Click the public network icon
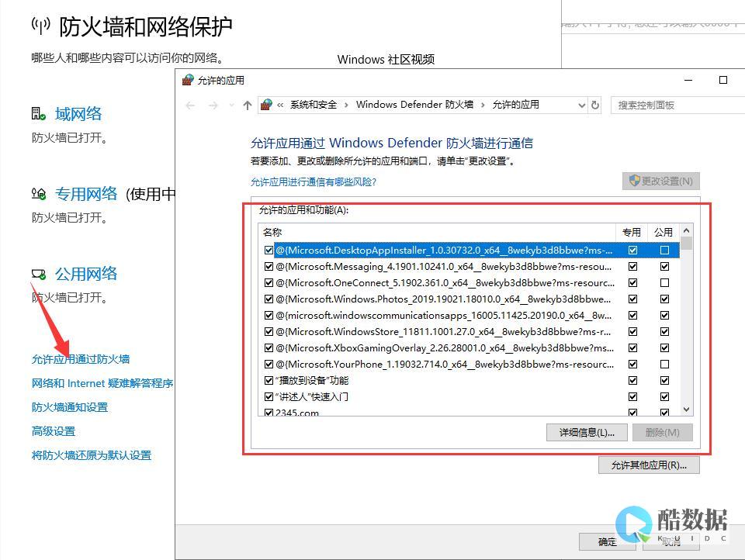745x560 pixels. point(39,274)
